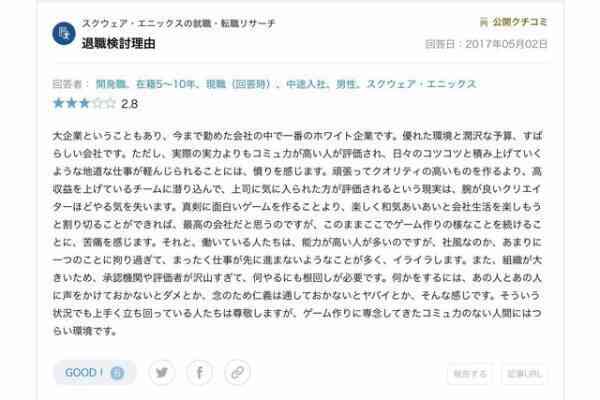
Task: Click the 公開クチコミ label icon
Action: click(484, 22)
